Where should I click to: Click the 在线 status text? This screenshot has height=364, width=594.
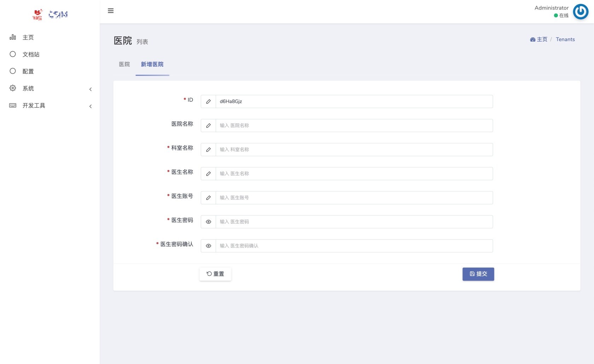[x=564, y=16]
